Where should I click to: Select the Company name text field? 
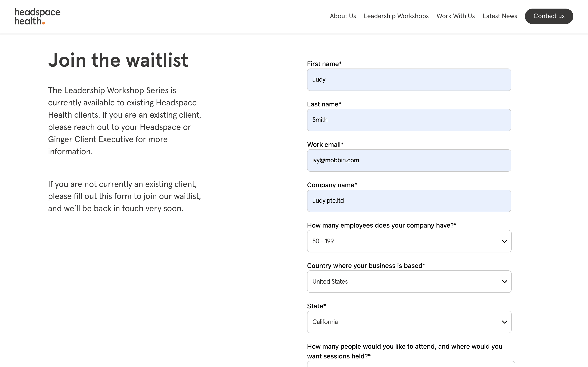click(409, 201)
